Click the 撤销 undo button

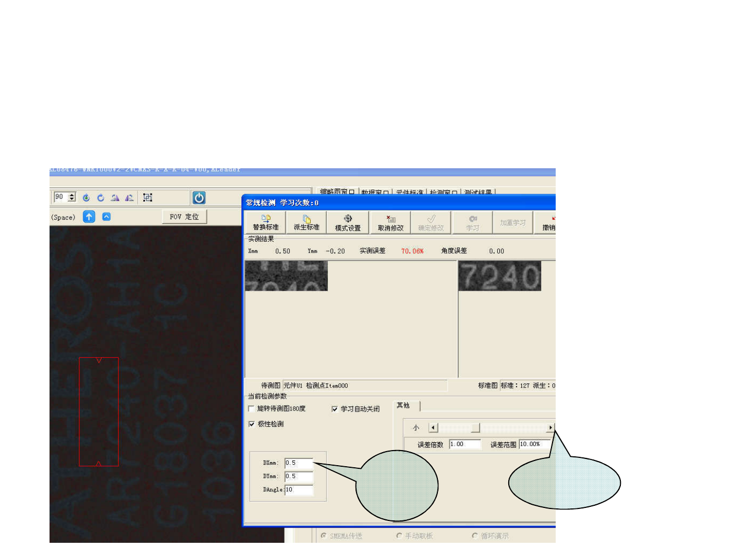(x=546, y=222)
